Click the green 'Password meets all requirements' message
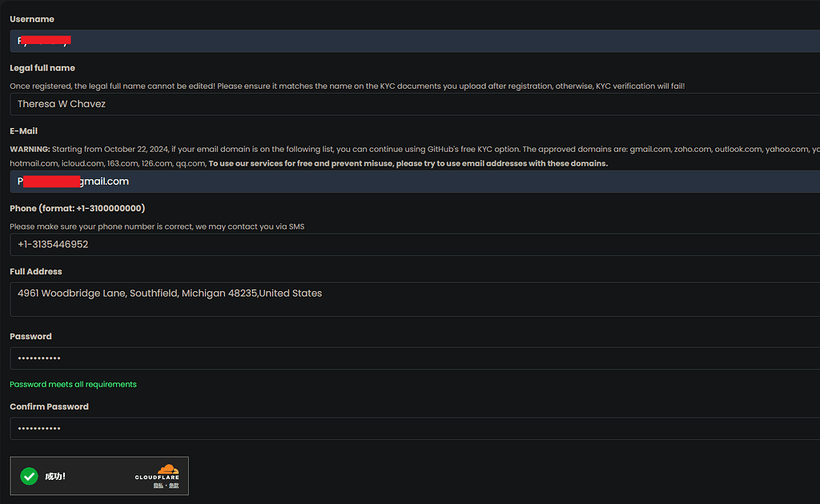Screen dimensions: 820x504 (73, 384)
